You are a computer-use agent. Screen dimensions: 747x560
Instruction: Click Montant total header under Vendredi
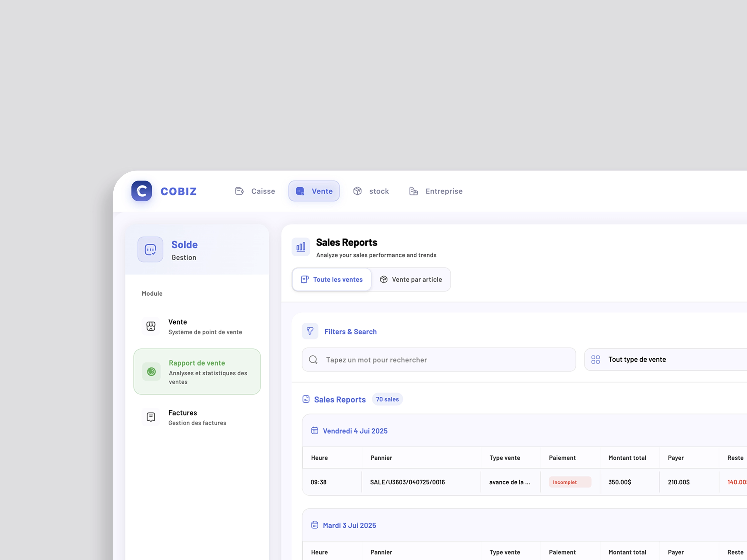[627, 458]
